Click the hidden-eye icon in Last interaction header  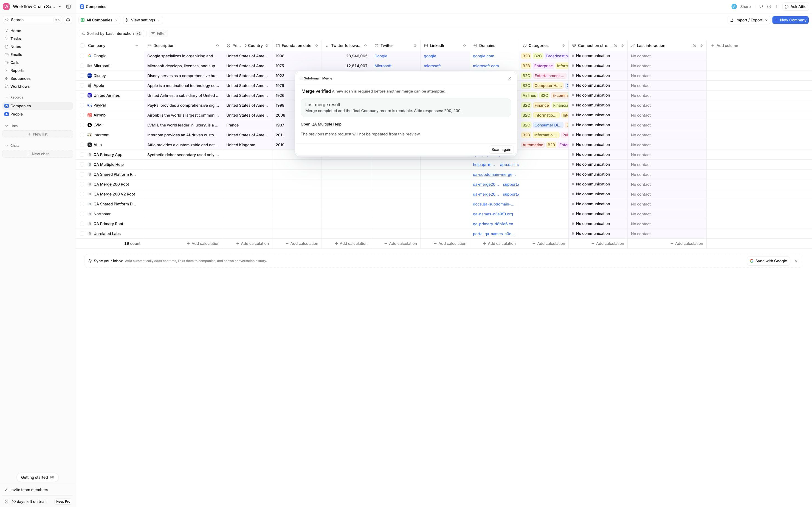coord(694,46)
